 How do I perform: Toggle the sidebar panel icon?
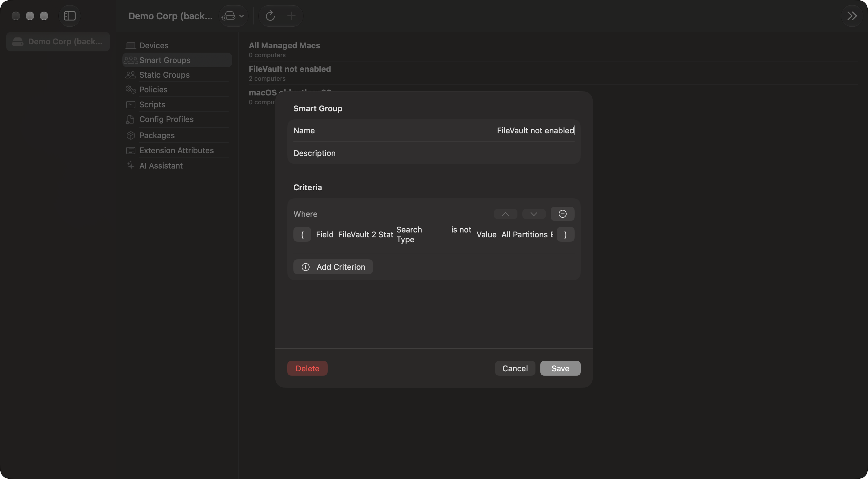(x=70, y=16)
